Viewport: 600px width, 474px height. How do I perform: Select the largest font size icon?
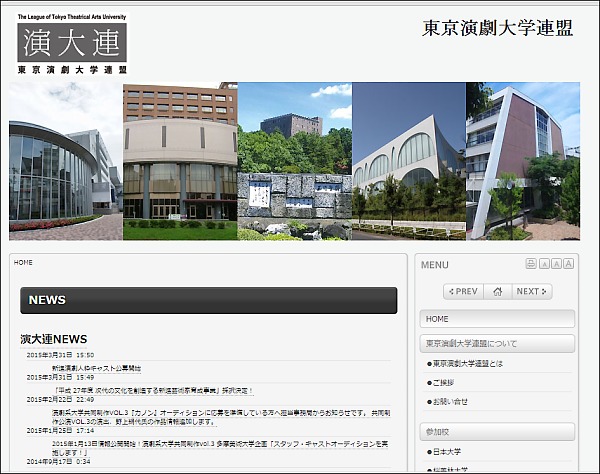click(569, 264)
